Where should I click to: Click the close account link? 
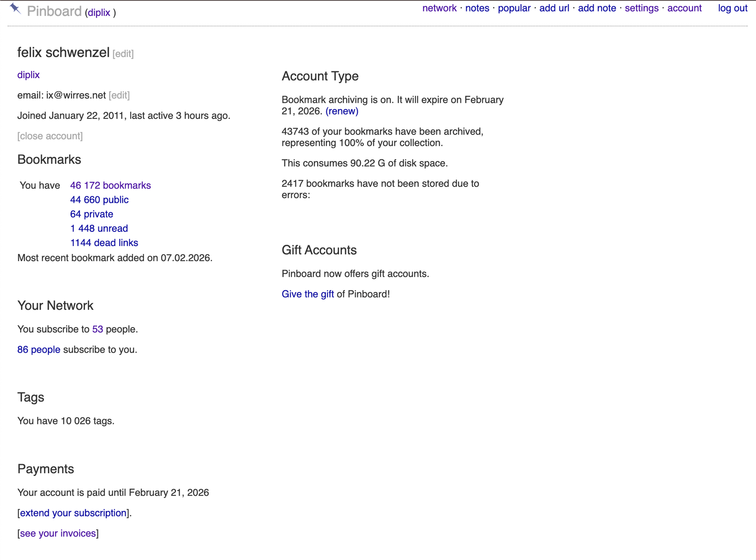point(50,136)
